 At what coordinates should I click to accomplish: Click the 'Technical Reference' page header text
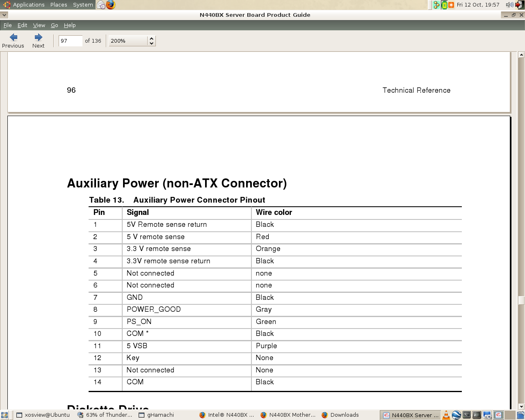pyautogui.click(x=416, y=90)
